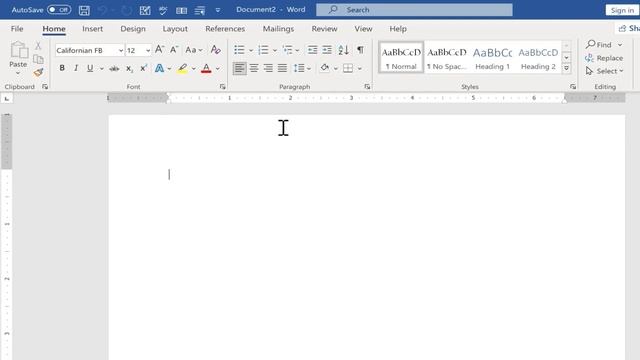This screenshot has height=360, width=640.
Task: Click the Clear All Formatting icon
Action: (x=216, y=50)
